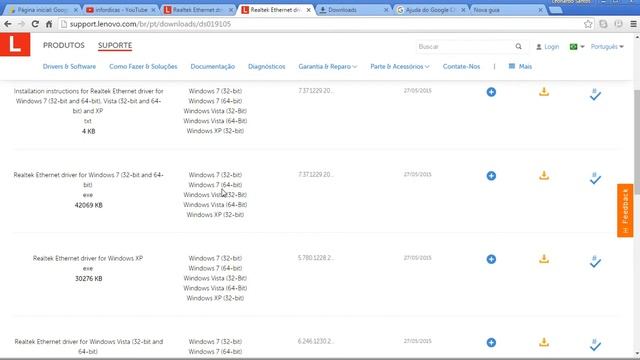Open the browser home page icon

(49, 24)
